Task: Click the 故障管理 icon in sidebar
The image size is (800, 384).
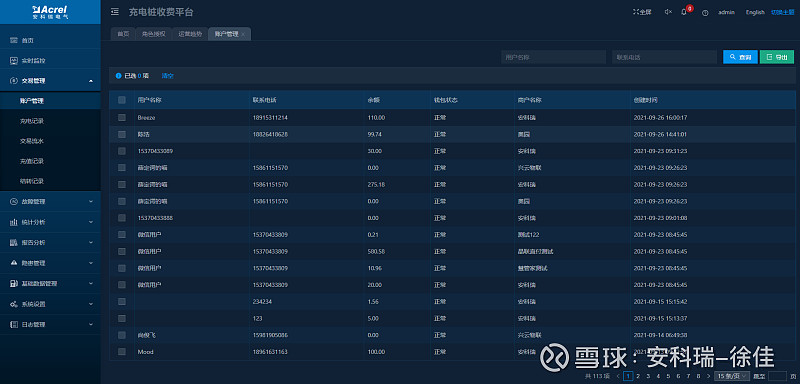Action: pyautogui.click(x=14, y=201)
